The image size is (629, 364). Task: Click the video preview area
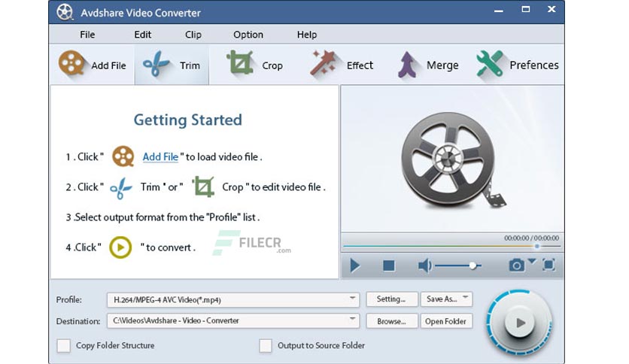pyautogui.click(x=452, y=159)
